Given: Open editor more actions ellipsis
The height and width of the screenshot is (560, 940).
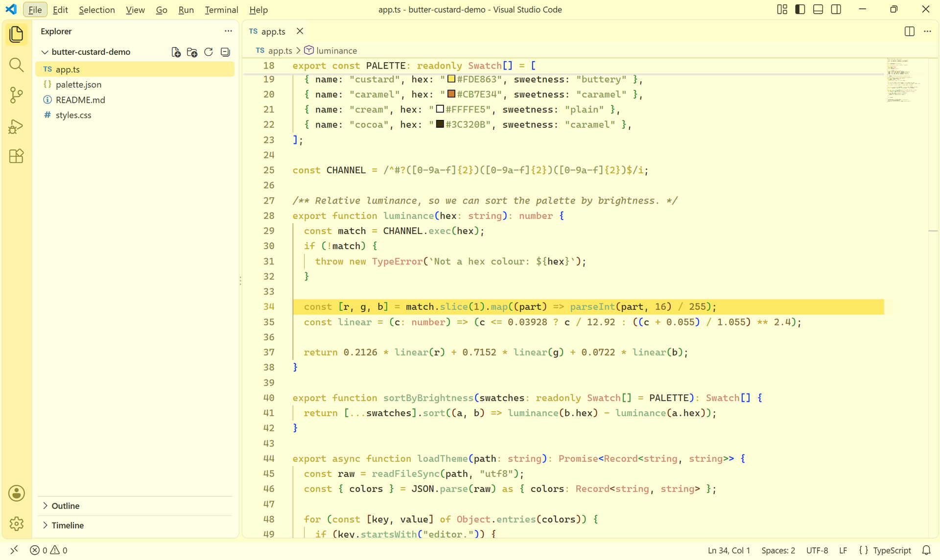Looking at the screenshot, I should point(927,31).
